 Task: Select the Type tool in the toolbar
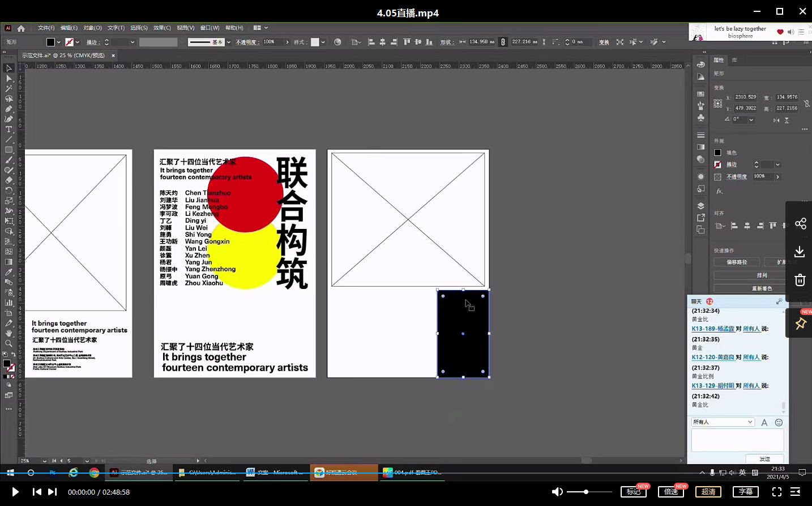pos(8,129)
